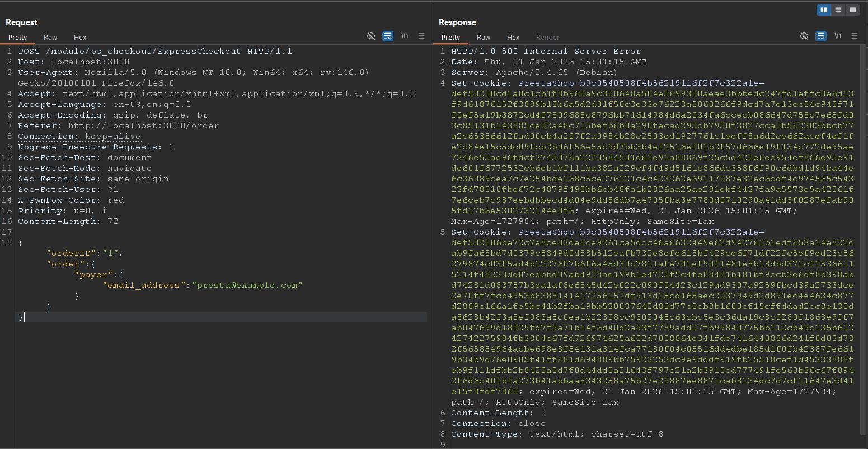The width and height of the screenshot is (868, 449).
Task: Select the Request Pretty tab
Action: click(x=17, y=38)
